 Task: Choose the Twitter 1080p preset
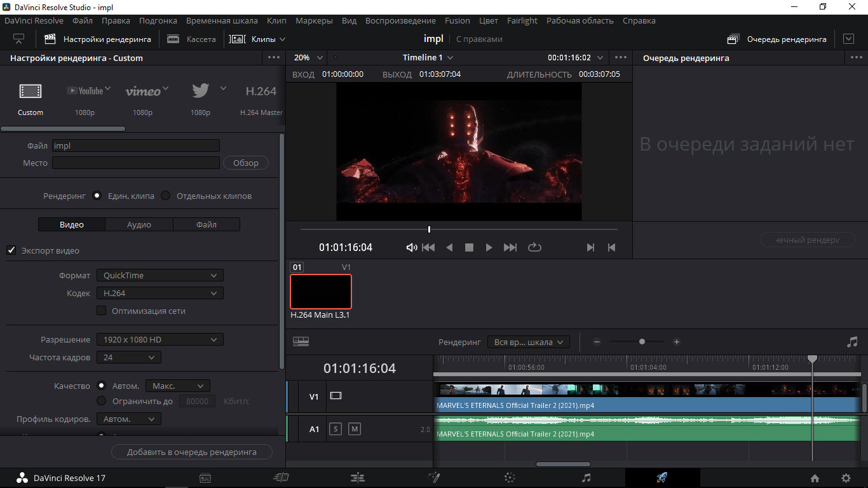(201, 91)
